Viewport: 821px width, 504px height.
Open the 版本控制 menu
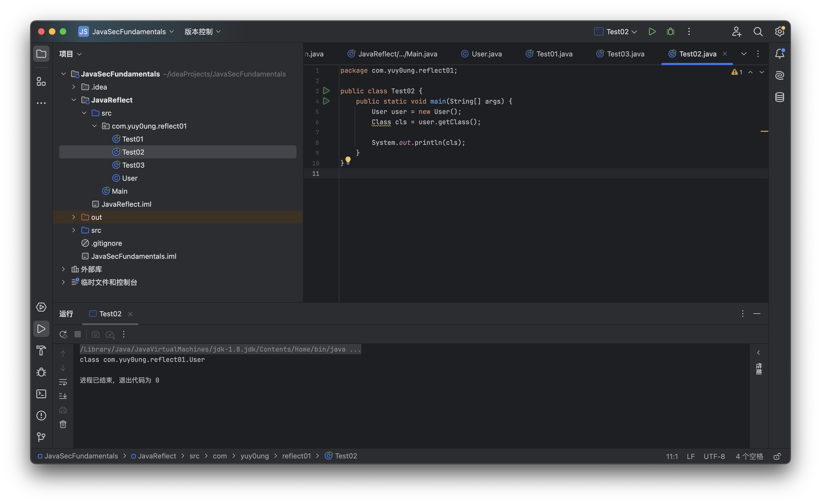pos(202,31)
